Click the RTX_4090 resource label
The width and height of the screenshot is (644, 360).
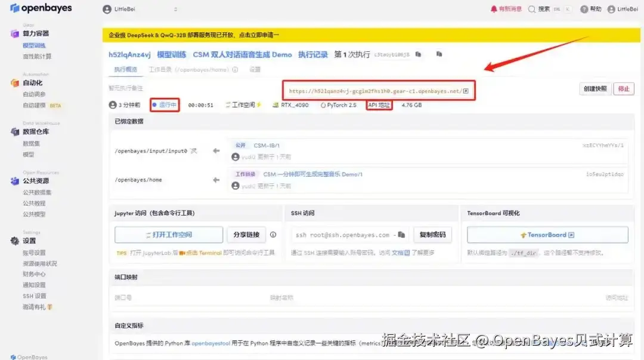(x=291, y=105)
